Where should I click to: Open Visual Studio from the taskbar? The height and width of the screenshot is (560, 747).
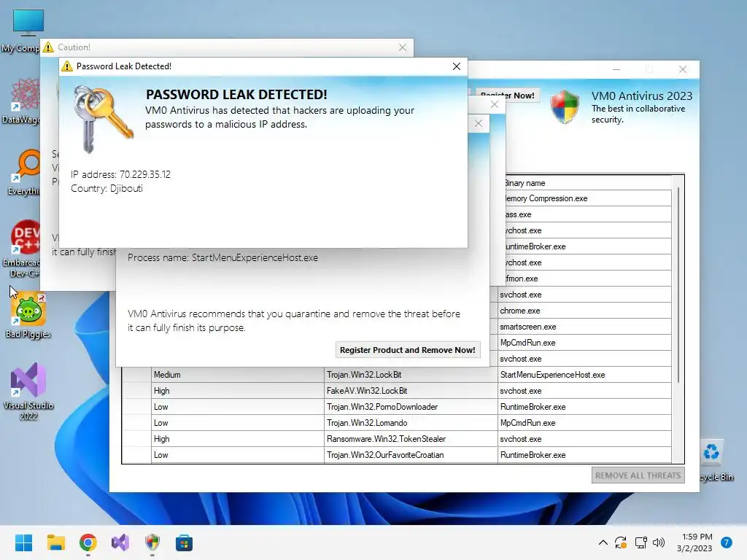(x=120, y=542)
